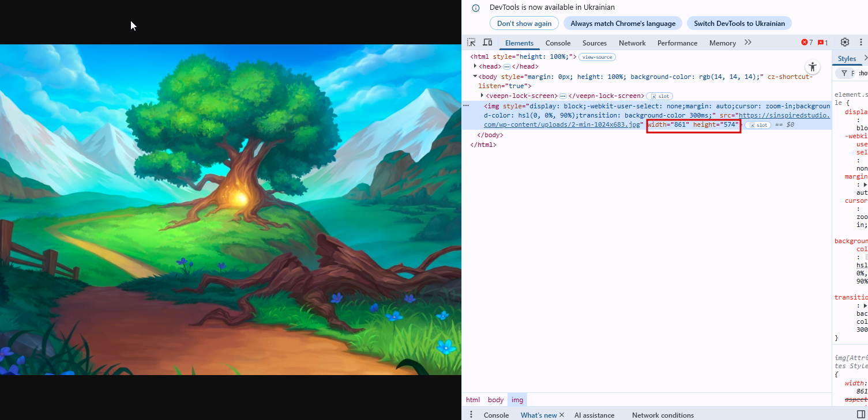Switch to the Elements tab
This screenshot has width=868, height=420.
click(x=519, y=43)
